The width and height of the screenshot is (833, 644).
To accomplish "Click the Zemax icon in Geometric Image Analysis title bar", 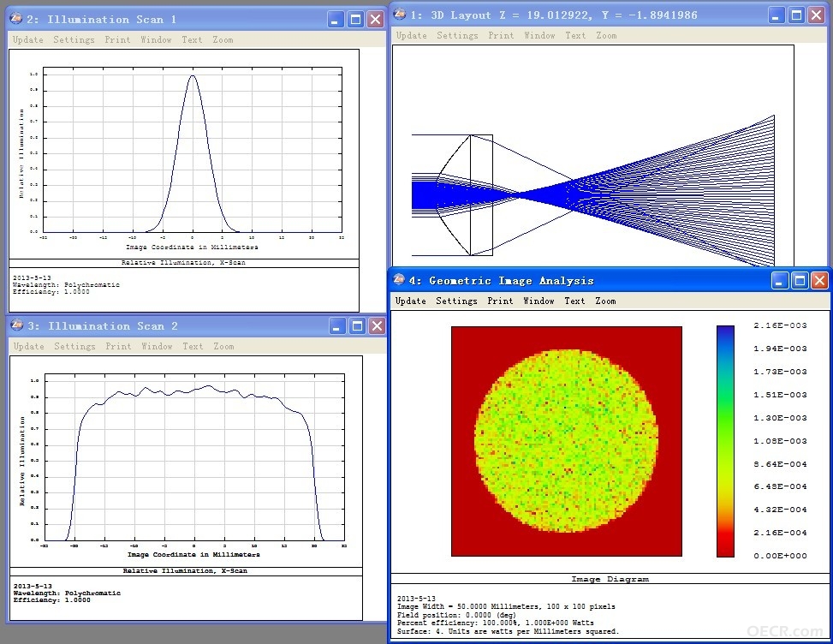I will pos(398,280).
